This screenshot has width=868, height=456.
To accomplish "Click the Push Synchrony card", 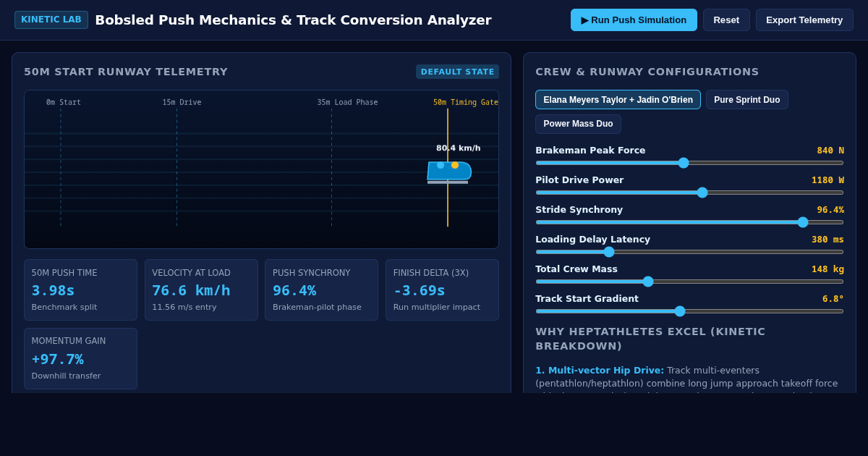I will 321,290.
